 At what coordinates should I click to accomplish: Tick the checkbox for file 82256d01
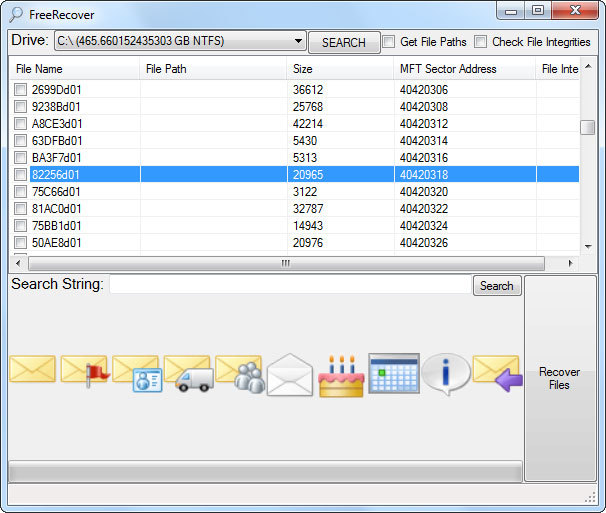[20, 175]
